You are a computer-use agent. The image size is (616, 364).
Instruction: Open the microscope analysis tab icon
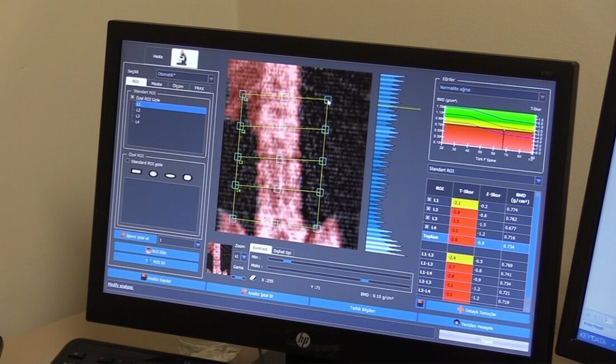click(185, 58)
